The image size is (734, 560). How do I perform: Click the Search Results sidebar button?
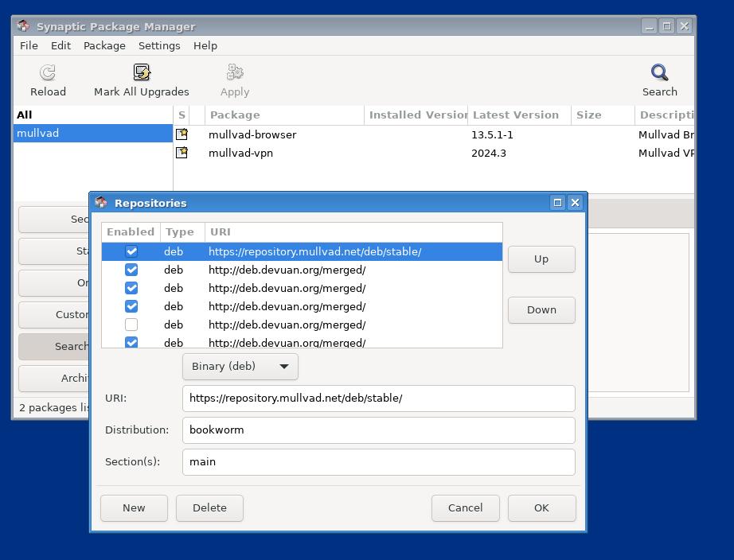[x=54, y=346]
